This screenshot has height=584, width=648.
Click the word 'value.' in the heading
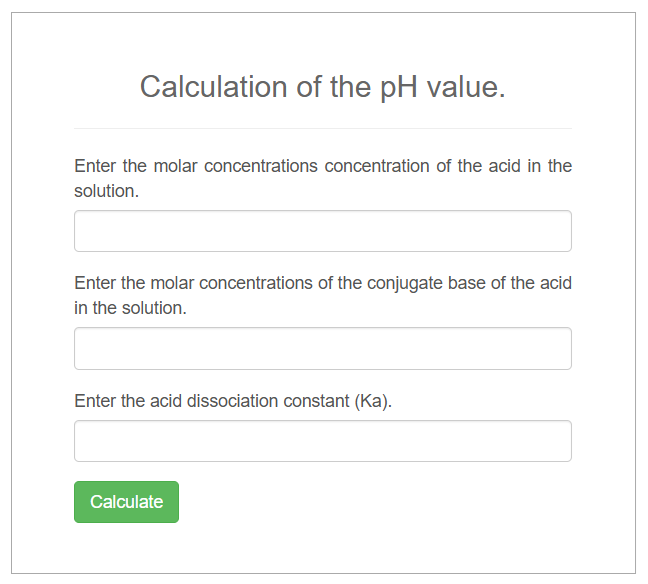466,87
